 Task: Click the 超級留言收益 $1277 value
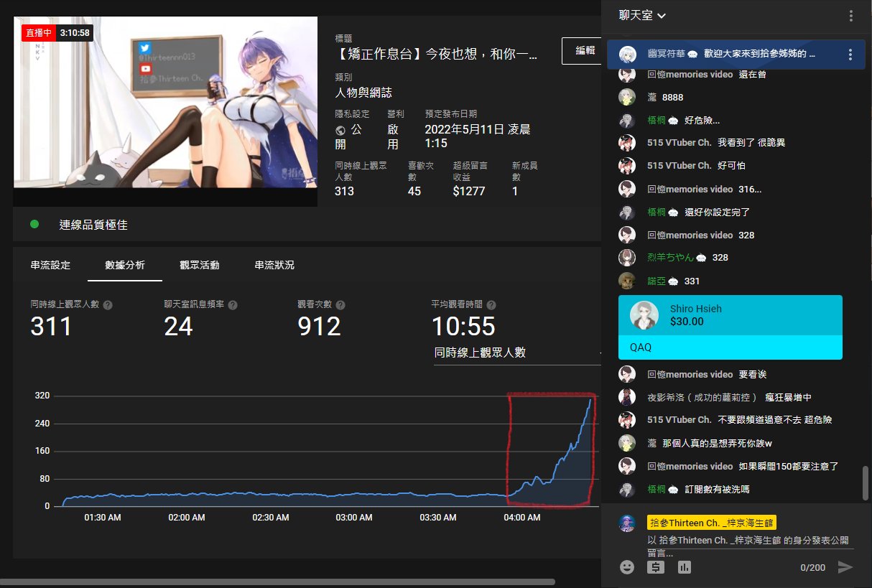tap(469, 191)
